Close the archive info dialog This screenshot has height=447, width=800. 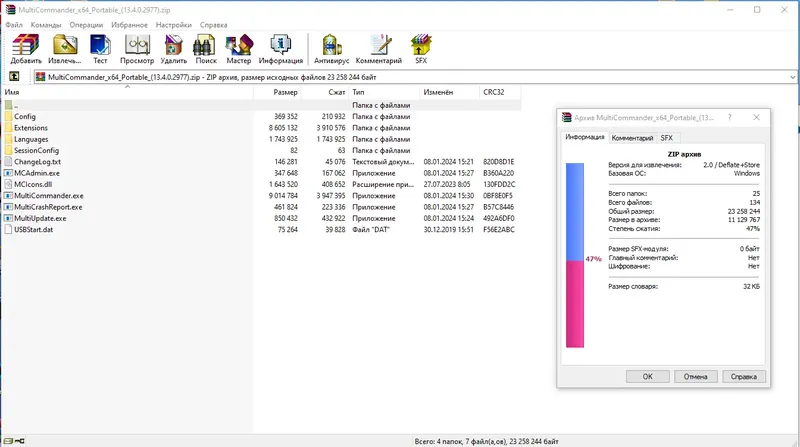pyautogui.click(x=756, y=117)
